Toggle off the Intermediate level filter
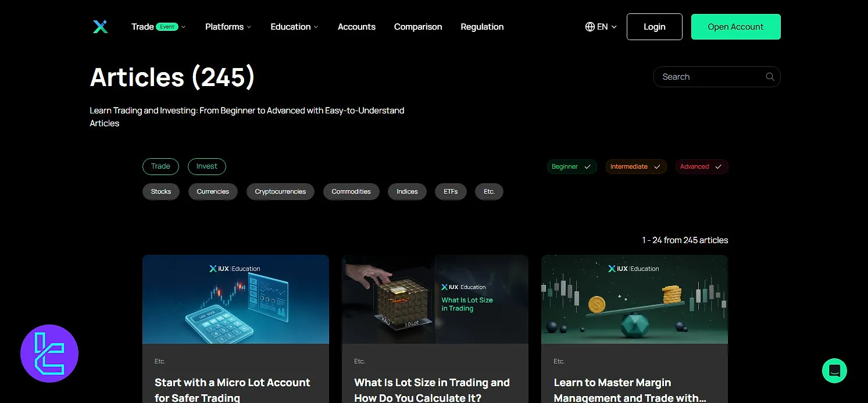The height and width of the screenshot is (403, 868). (636, 166)
